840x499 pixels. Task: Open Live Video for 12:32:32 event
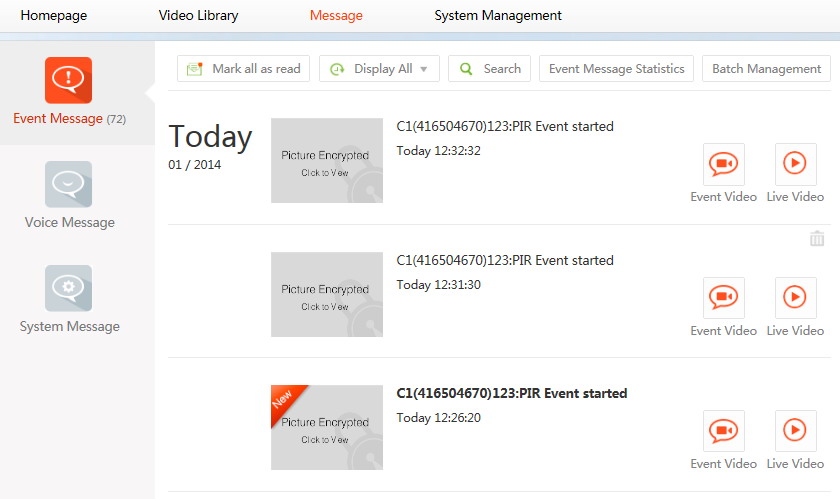pyautogui.click(x=795, y=165)
